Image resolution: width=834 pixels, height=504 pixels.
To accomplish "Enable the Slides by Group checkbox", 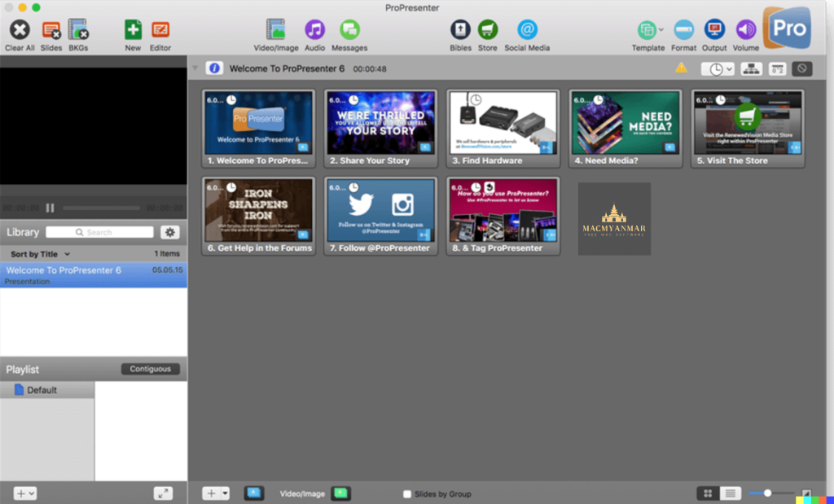I will point(407,494).
